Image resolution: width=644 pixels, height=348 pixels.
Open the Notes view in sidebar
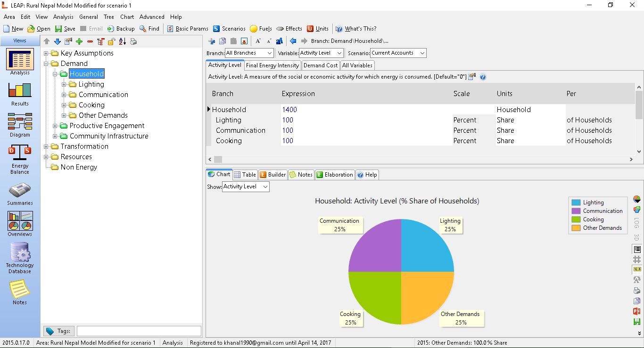click(20, 292)
